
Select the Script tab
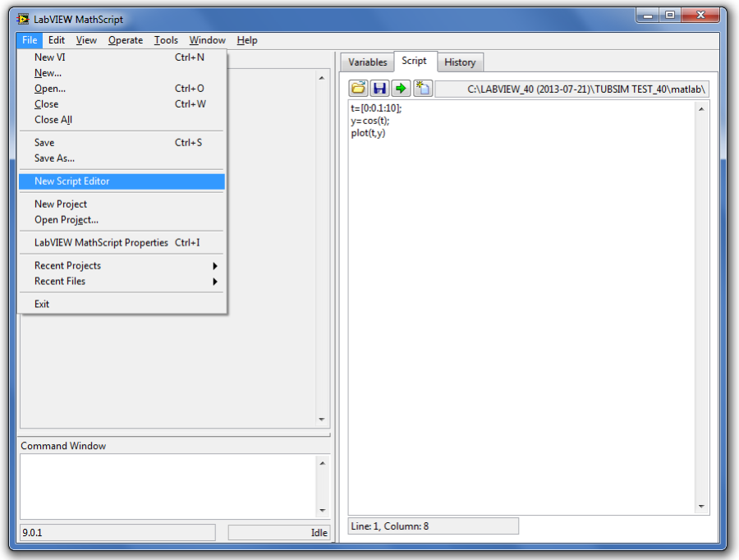point(415,62)
